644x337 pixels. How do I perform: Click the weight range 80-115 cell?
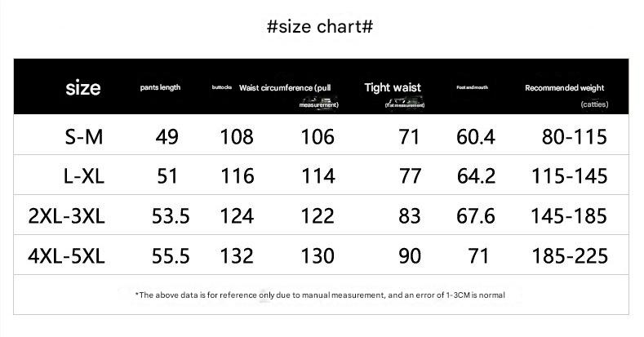[x=574, y=137]
